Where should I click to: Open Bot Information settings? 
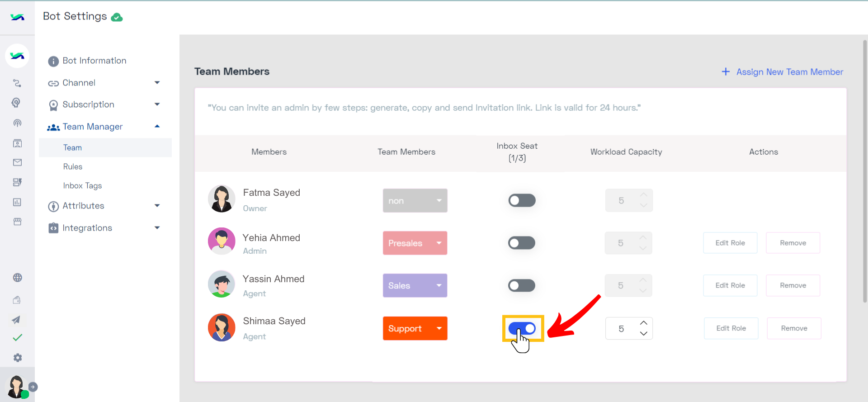[x=94, y=61]
